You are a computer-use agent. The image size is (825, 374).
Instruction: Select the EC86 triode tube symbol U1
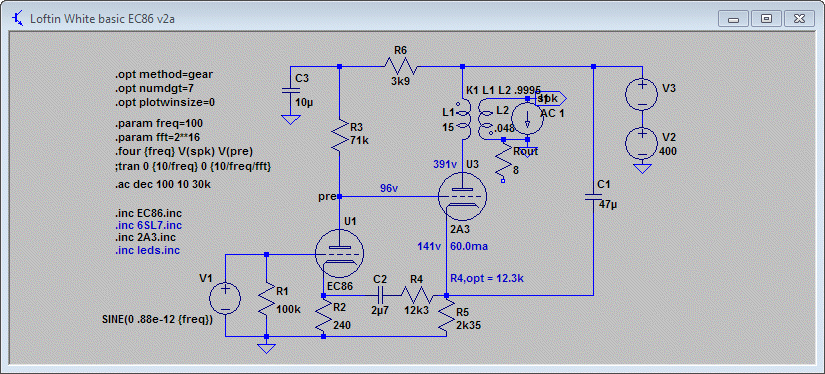coord(339,254)
